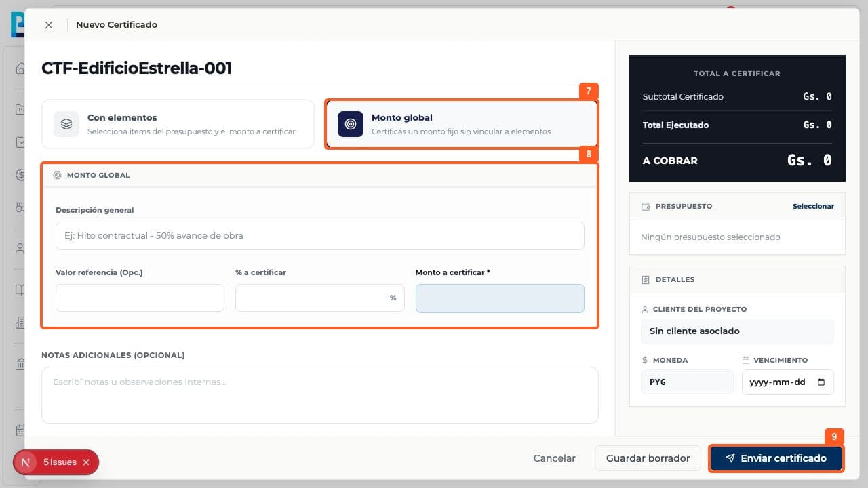Click into the Notas adicionales text area
Image resolution: width=868 pixels, height=488 pixels.
coord(319,395)
